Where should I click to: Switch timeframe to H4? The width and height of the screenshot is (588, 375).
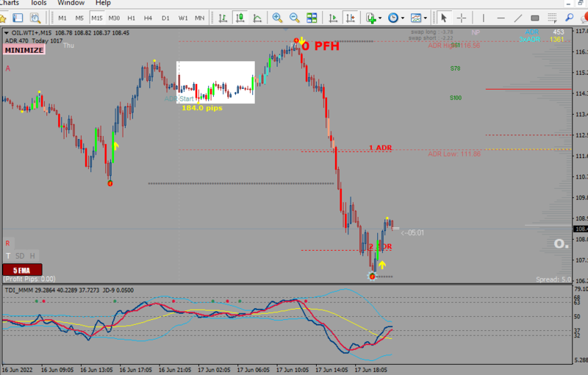tap(148, 18)
